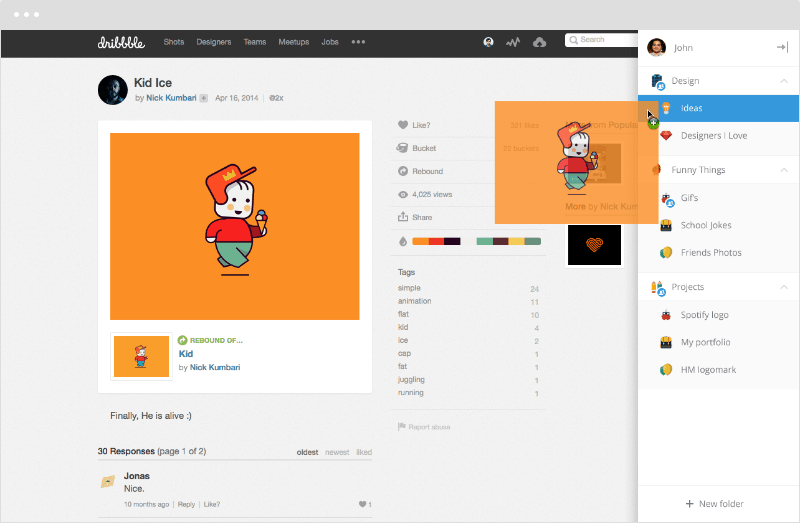The height and width of the screenshot is (523, 800).
Task: Click the 'simple' tag
Action: coord(409,288)
